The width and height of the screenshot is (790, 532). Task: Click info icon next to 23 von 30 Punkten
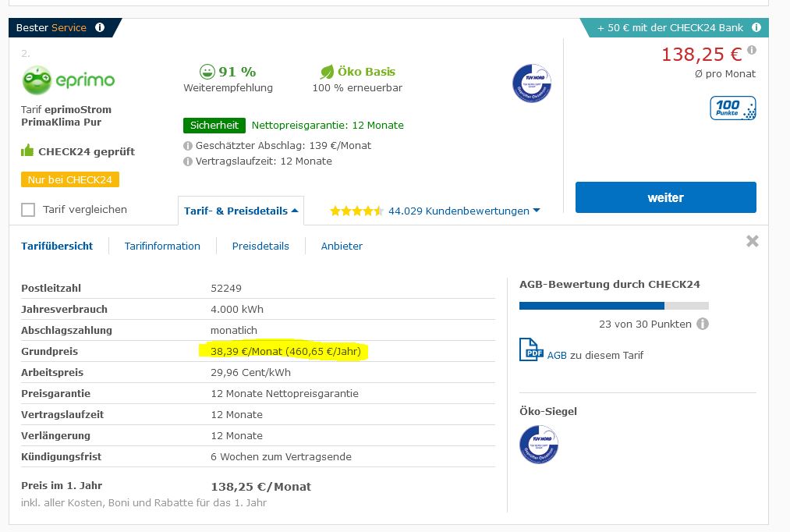pyautogui.click(x=703, y=324)
